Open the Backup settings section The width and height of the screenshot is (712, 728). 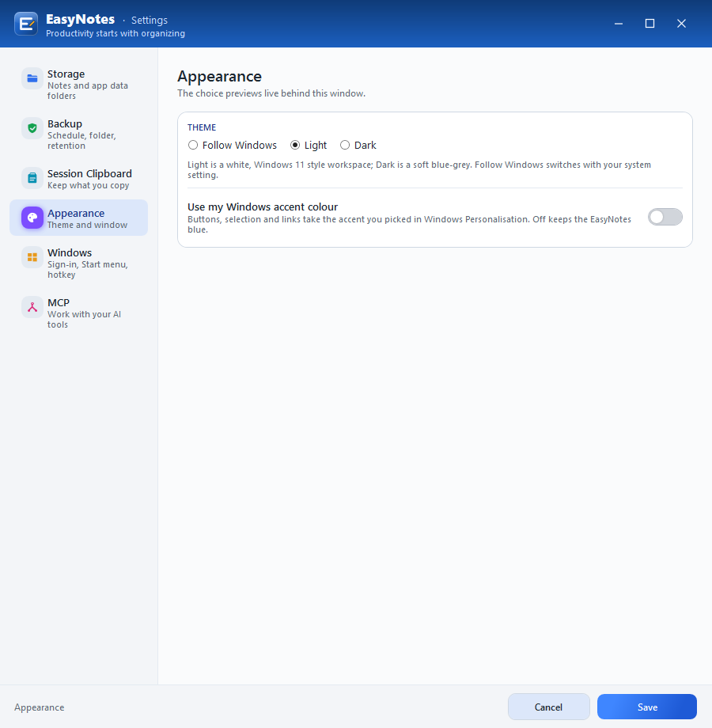[79, 134]
